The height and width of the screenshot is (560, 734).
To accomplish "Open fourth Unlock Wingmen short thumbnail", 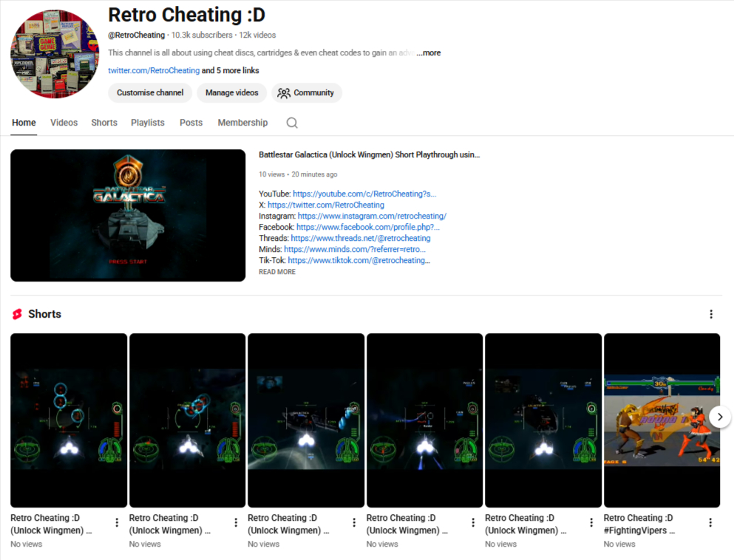I will pyautogui.click(x=424, y=420).
